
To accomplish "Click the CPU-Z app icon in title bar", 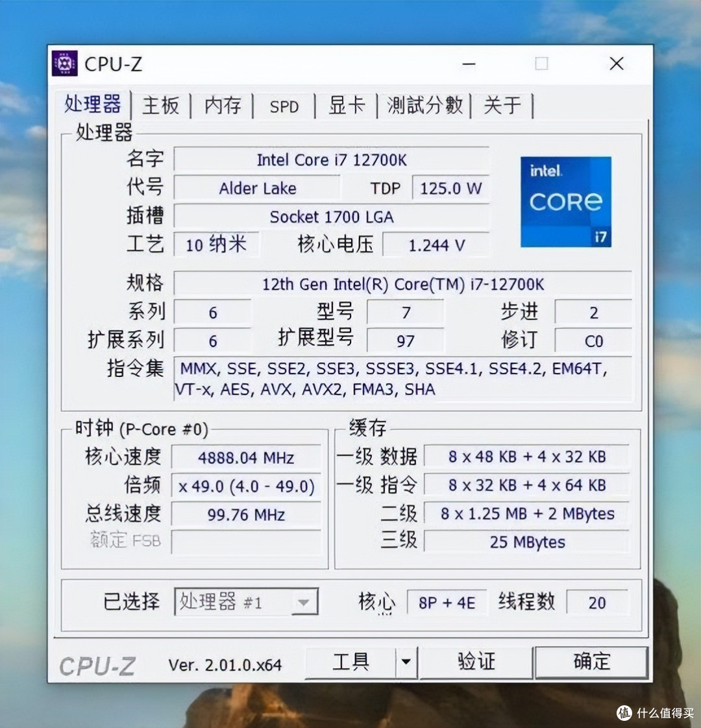I will click(x=64, y=63).
